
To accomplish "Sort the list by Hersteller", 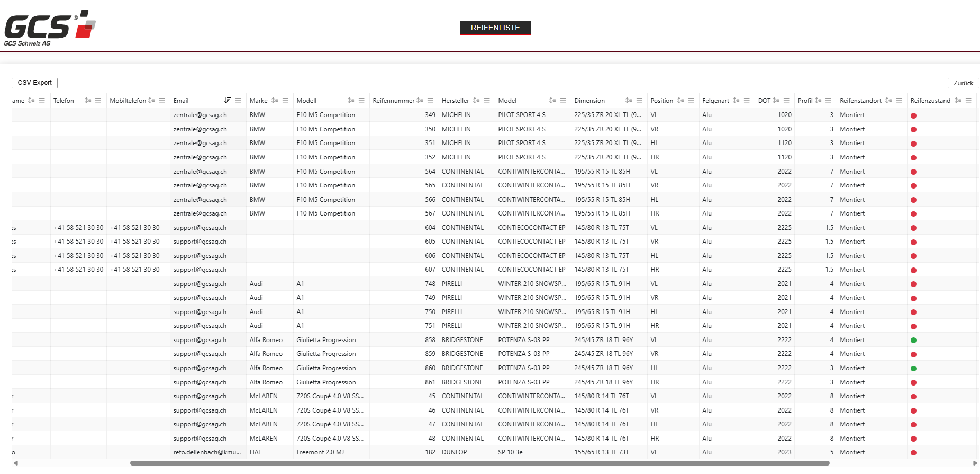I will [x=476, y=101].
